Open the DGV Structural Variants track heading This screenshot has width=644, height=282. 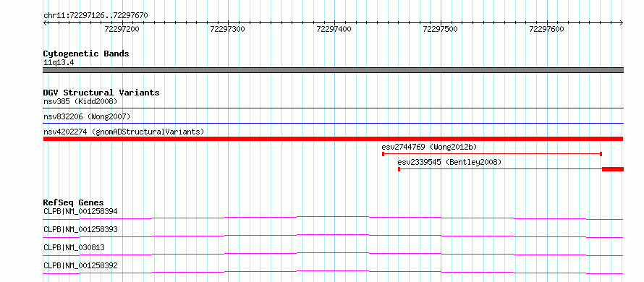coord(101,93)
